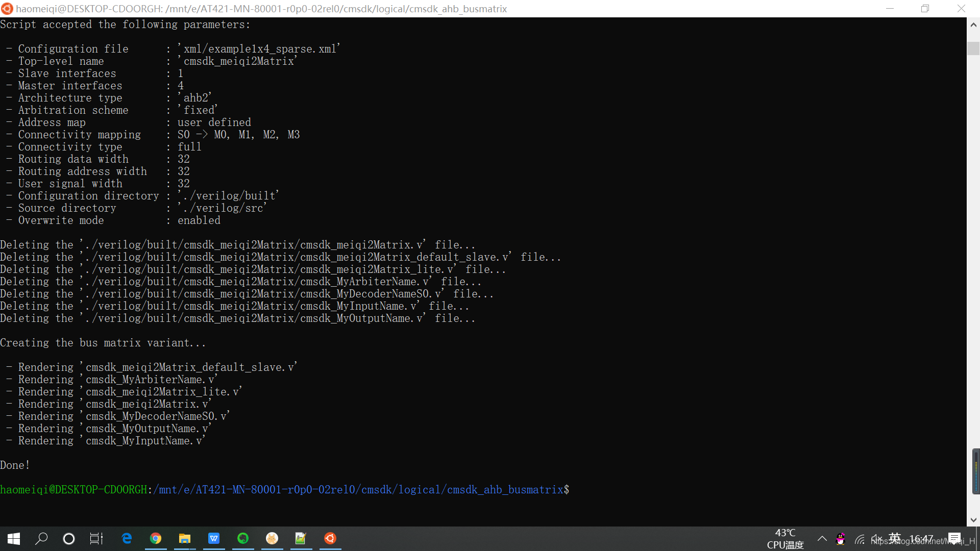Viewport: 980px width, 551px height.
Task: Click Rendering 'cmsdk_meiqi2Matrix_default_slave.v' line
Action: (152, 367)
